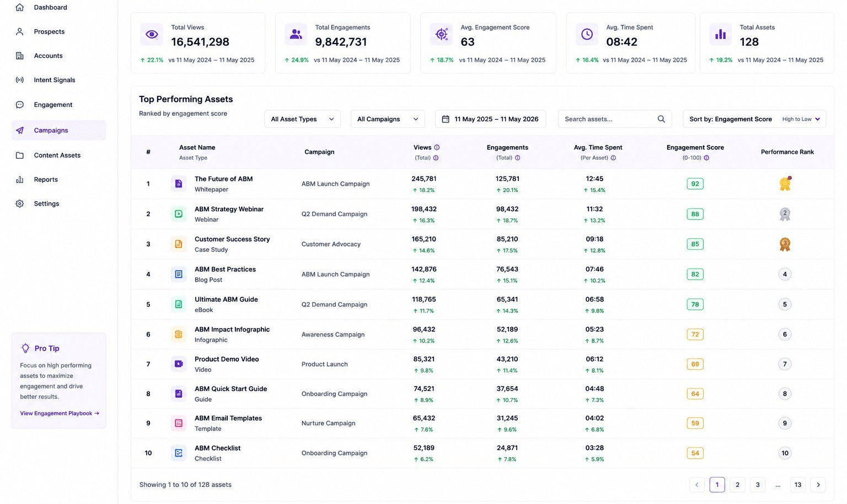Go to page 2 of results
847x504 pixels.
pyautogui.click(x=737, y=485)
